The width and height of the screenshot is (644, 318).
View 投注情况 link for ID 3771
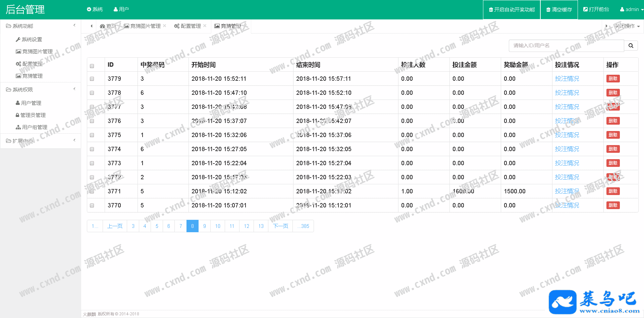point(567,191)
